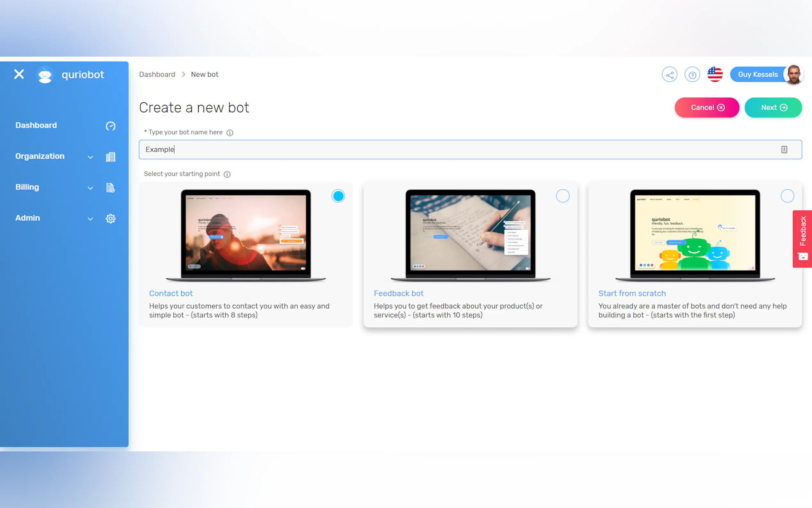This screenshot has width=812, height=508.
Task: Click the Cancel button
Action: pyautogui.click(x=707, y=107)
